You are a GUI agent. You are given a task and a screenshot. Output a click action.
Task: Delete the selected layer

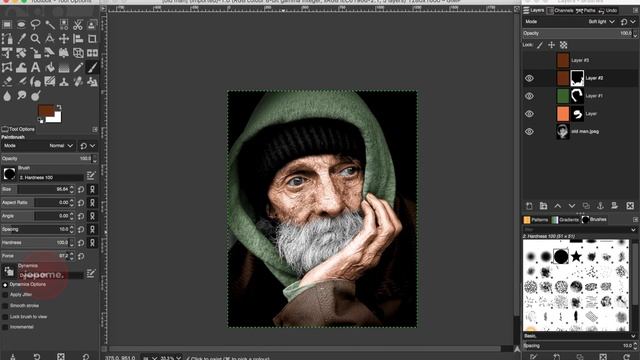pyautogui.click(x=630, y=206)
